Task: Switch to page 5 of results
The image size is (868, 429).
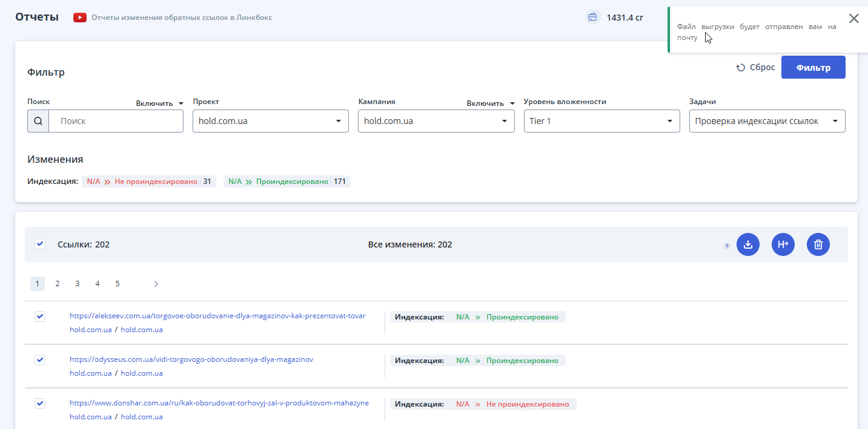Action: tap(118, 284)
